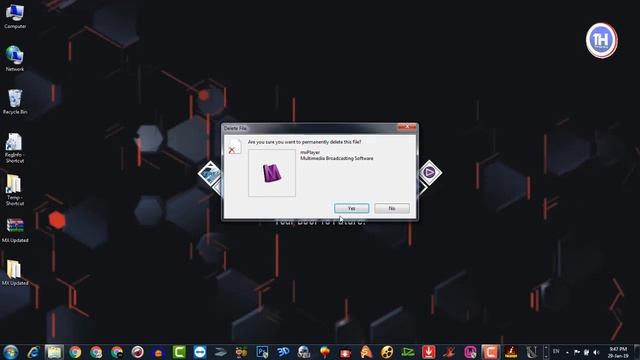Open the volume speaker tray icon
The image size is (640, 360).
(596, 352)
